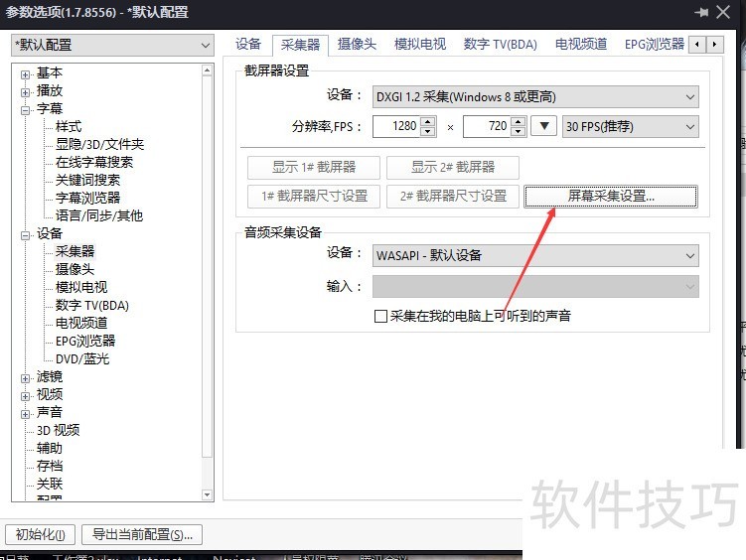This screenshot has height=560, width=746.
Task: Open the 30 FPS(推荐) dropdown
Action: [630, 127]
